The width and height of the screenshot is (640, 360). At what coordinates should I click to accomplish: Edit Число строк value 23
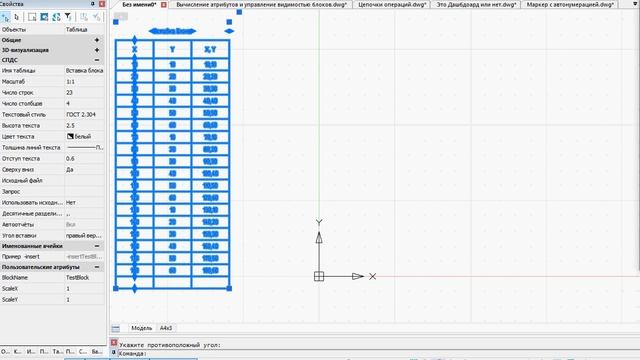click(x=84, y=93)
